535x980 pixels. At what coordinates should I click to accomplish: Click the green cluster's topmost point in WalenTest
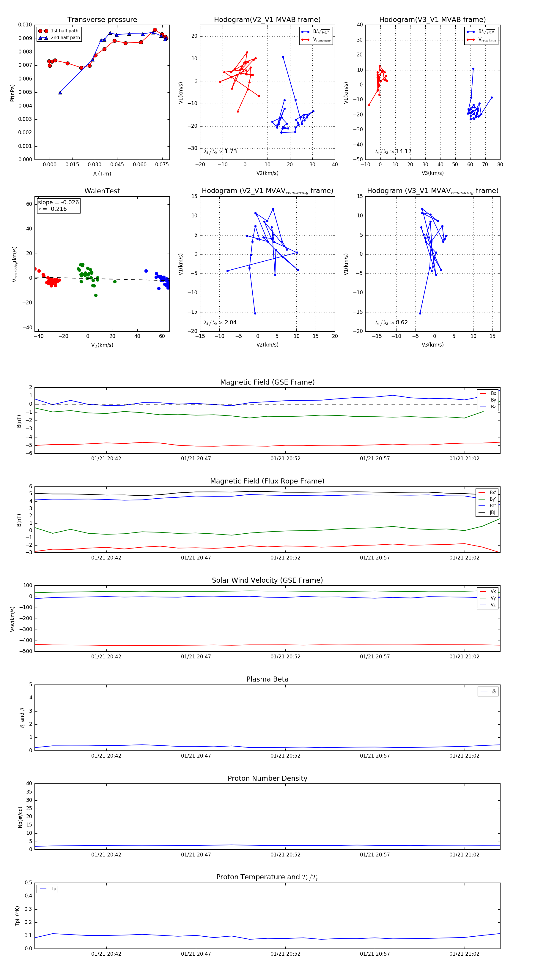[x=82, y=264]
